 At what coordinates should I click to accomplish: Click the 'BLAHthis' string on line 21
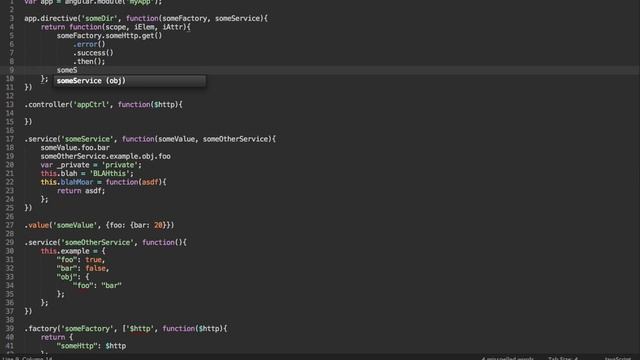(109, 173)
